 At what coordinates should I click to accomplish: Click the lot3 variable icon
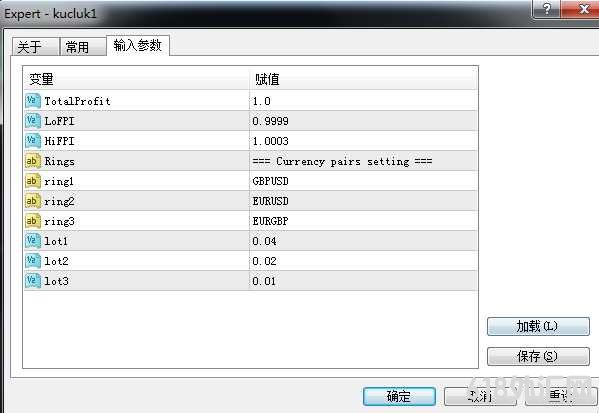(33, 281)
